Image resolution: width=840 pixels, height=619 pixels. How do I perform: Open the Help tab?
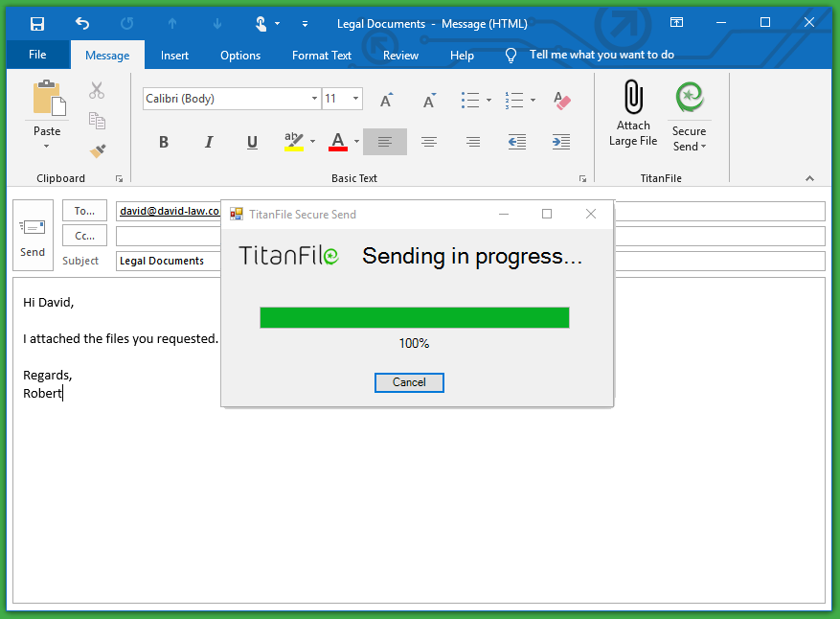462,56
